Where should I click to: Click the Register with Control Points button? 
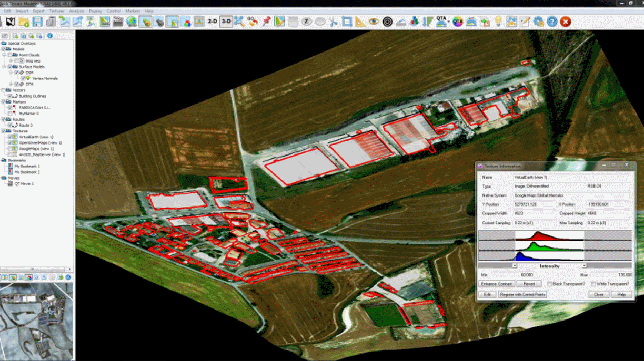pyautogui.click(x=522, y=294)
